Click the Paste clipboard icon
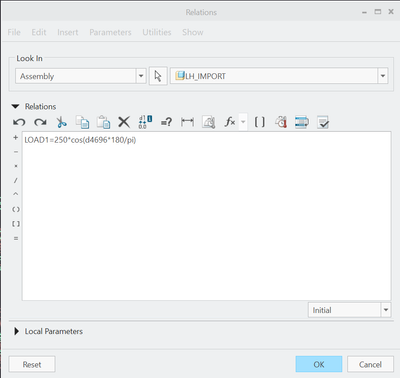The width and height of the screenshot is (400, 378). (103, 122)
